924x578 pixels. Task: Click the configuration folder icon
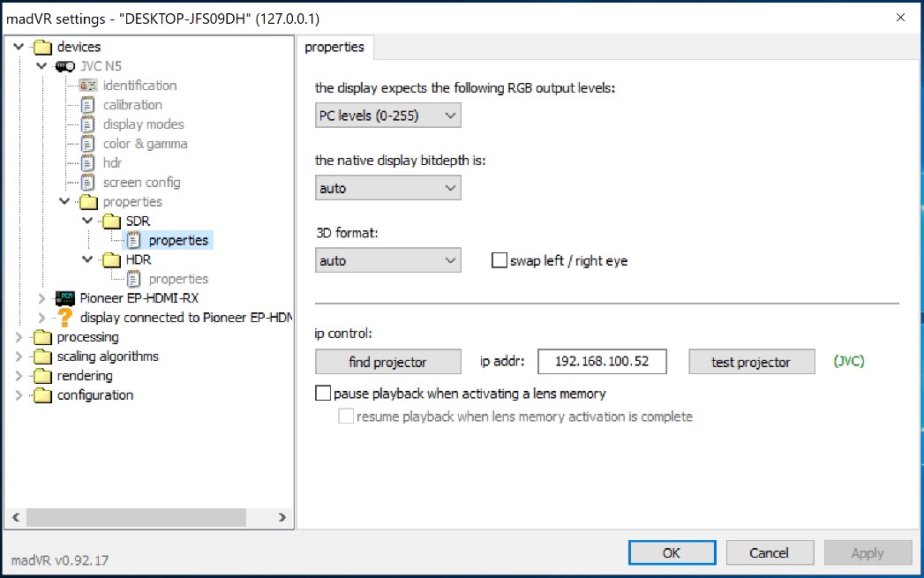(x=42, y=396)
